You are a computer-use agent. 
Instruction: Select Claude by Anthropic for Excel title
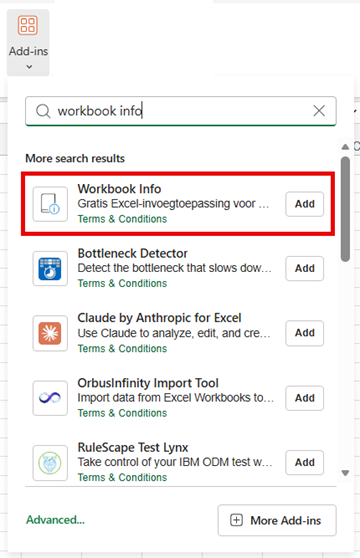click(159, 318)
